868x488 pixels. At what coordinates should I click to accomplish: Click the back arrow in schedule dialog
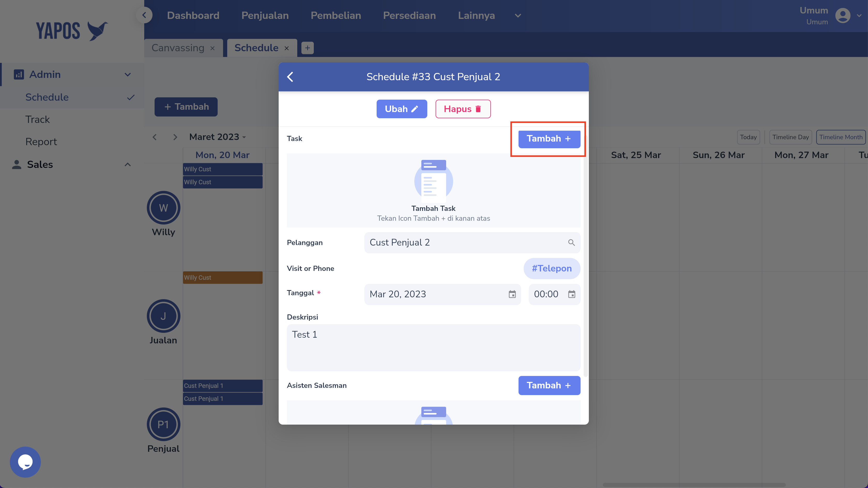tap(290, 77)
